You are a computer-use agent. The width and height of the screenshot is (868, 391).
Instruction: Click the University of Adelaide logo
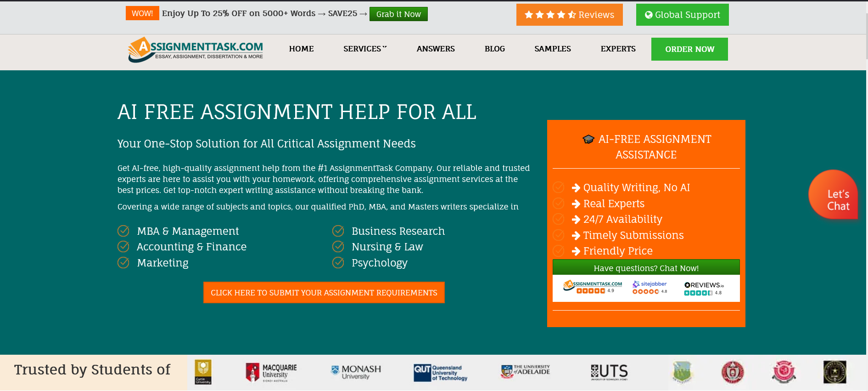(x=525, y=371)
